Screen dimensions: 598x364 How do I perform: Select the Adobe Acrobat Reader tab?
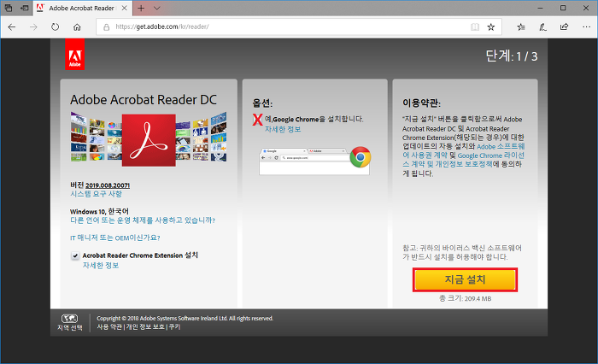coord(81,8)
